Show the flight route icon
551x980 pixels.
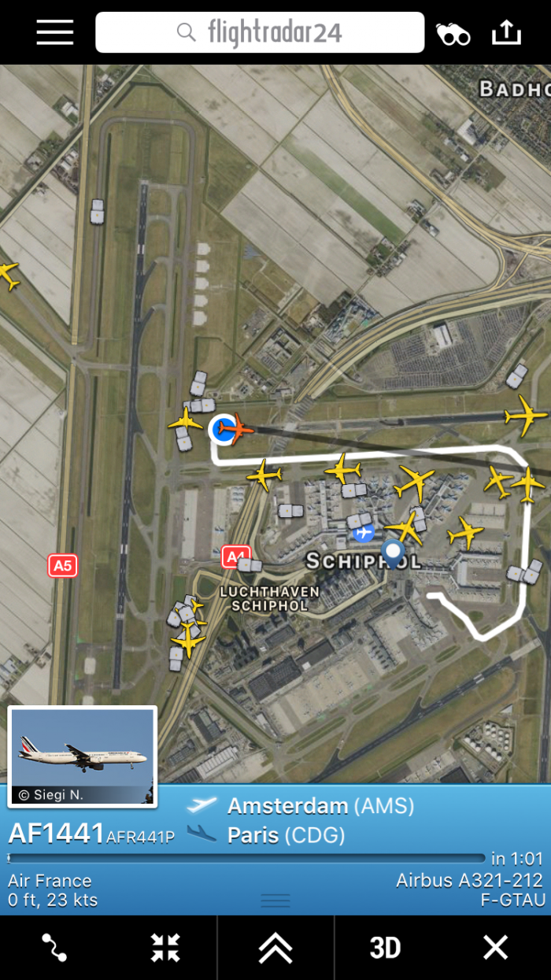pos(54,947)
